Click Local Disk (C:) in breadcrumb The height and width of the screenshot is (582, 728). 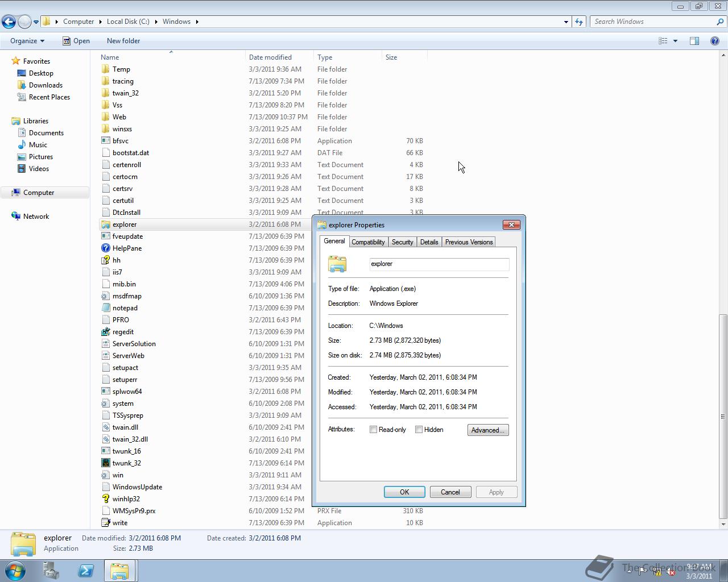(128, 22)
